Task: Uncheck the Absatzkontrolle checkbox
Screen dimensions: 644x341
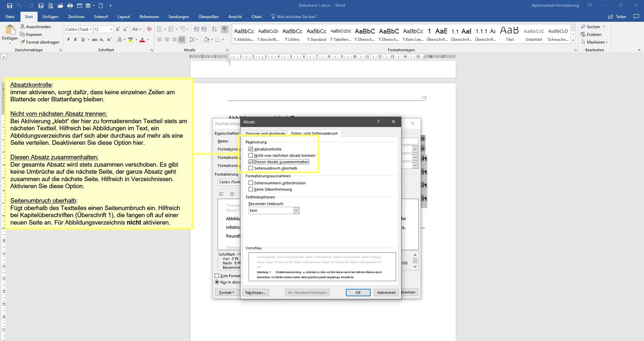Action: (x=251, y=149)
